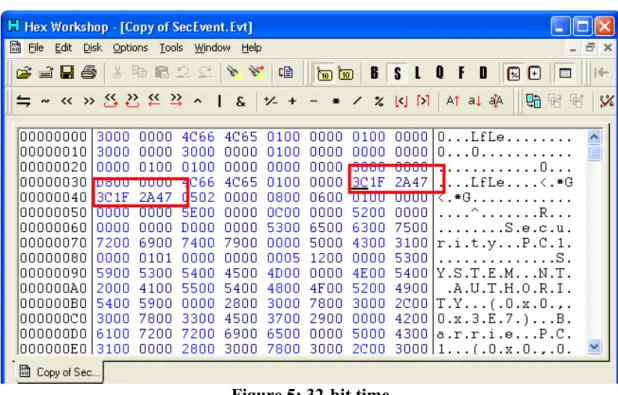Click the inverse bits tilde icon

[45, 101]
